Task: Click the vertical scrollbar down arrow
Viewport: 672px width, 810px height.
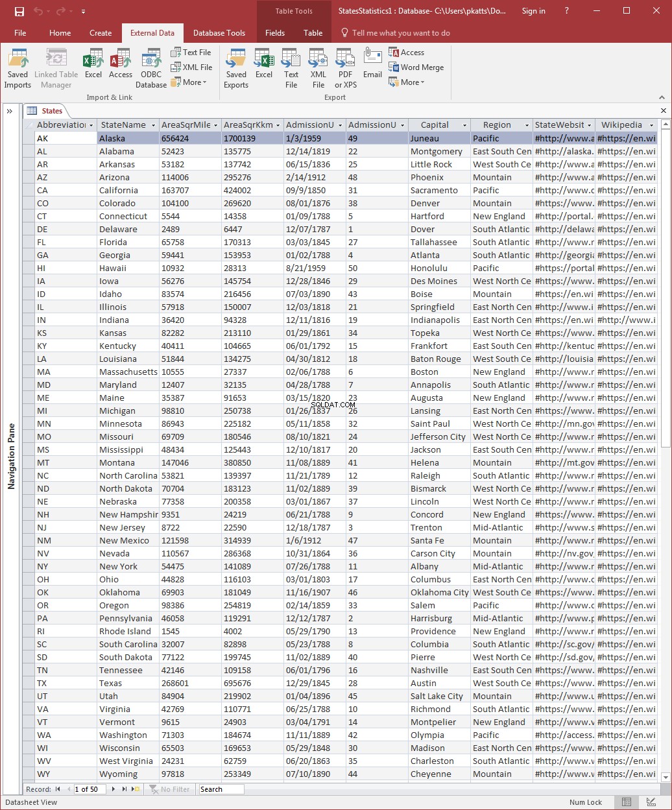Action: click(x=665, y=777)
